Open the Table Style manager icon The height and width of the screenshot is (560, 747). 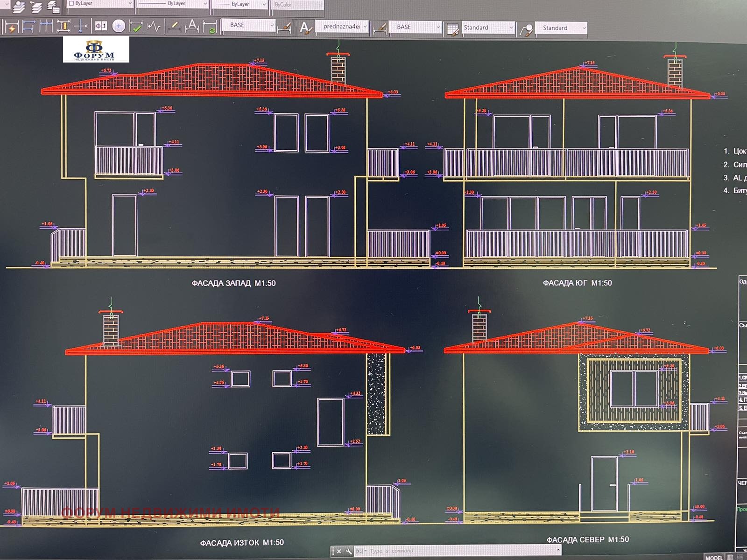click(452, 29)
